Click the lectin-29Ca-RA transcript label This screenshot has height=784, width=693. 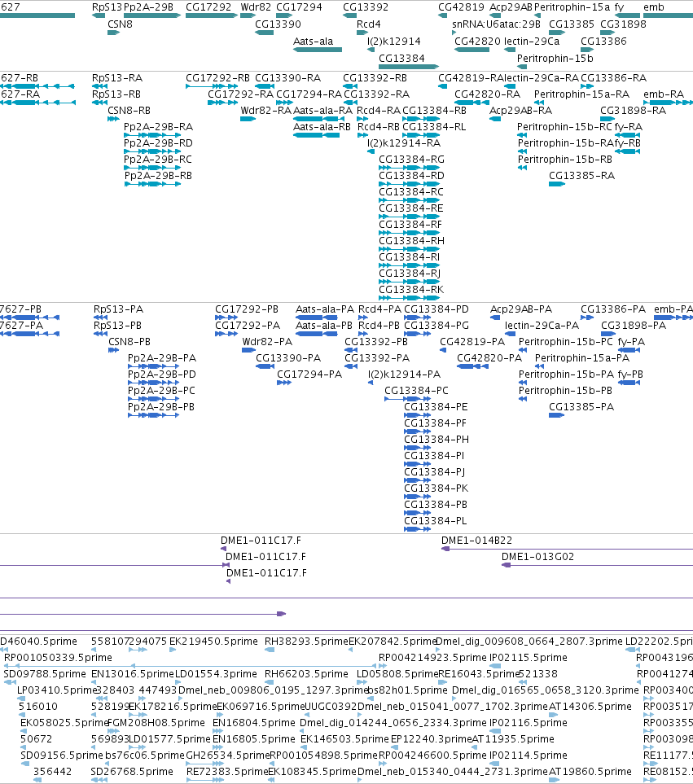pyautogui.click(x=542, y=78)
